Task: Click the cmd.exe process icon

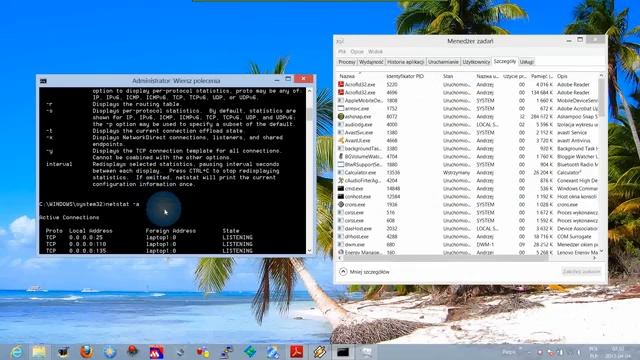Action: click(341, 189)
